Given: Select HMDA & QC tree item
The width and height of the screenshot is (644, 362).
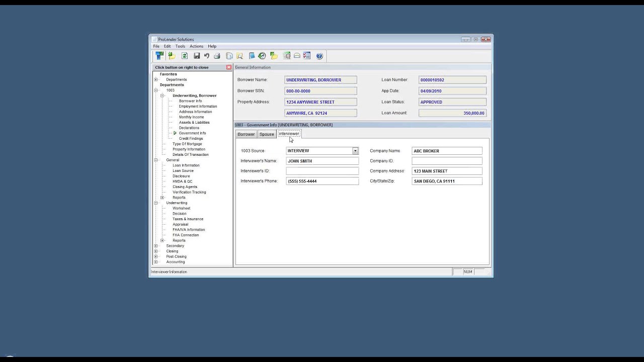Looking at the screenshot, I should (x=182, y=182).
